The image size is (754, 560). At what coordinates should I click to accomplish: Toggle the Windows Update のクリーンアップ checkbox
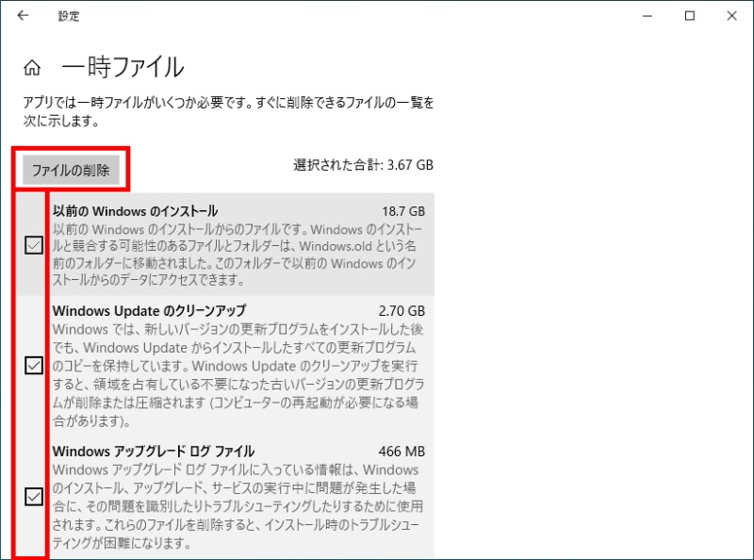click(x=34, y=366)
